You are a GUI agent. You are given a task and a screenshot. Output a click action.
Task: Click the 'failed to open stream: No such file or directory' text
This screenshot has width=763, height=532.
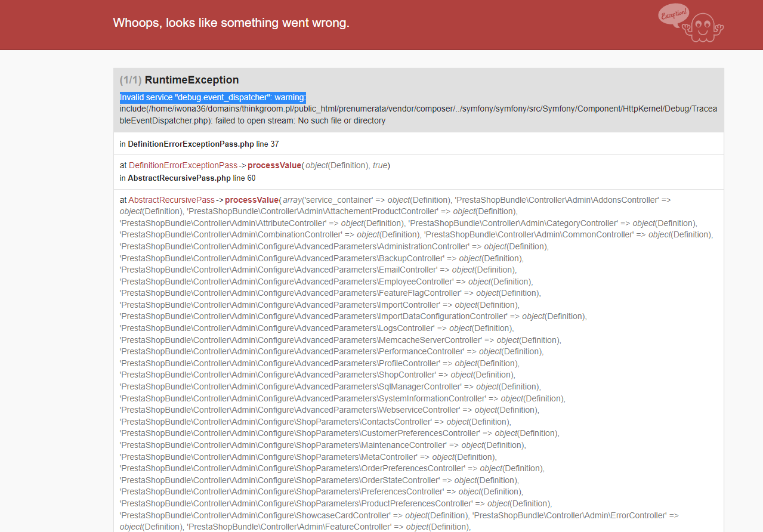pyautogui.click(x=300, y=120)
